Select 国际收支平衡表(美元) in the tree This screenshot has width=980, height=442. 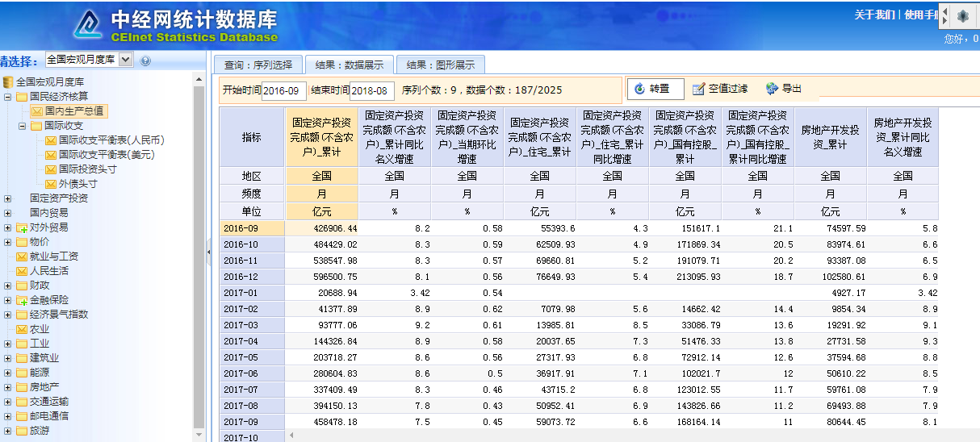pos(106,155)
